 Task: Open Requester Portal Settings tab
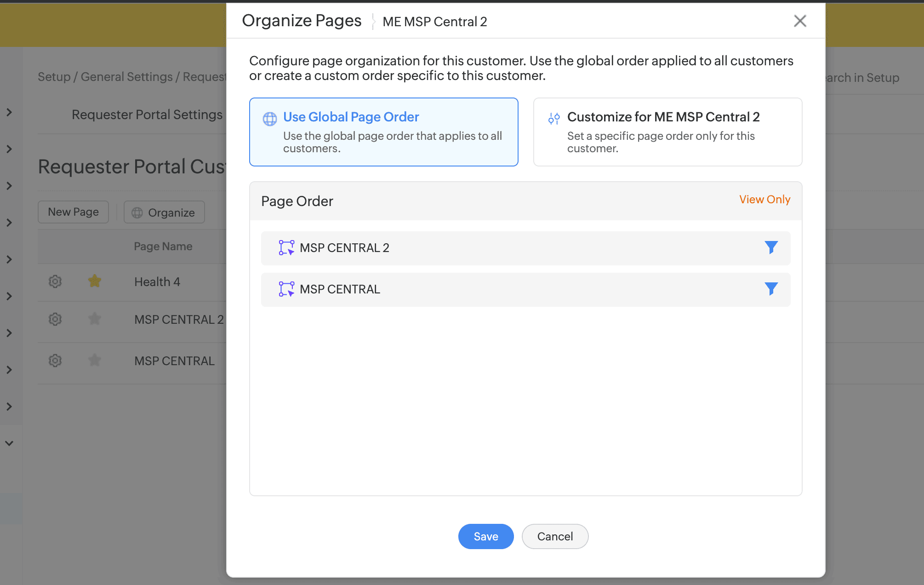147,115
